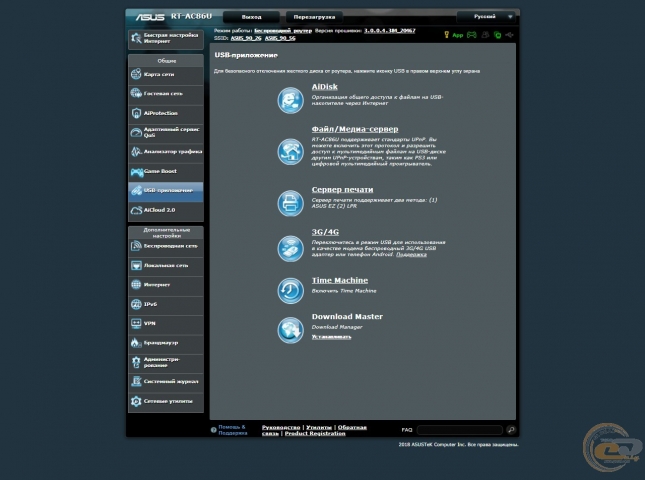
Task: Open the Administration (Администрирование) gear icon
Action: click(136, 362)
